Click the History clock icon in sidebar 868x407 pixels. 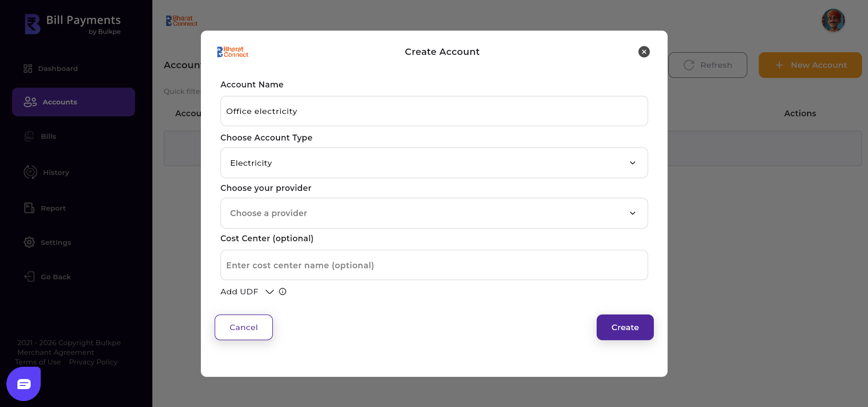(x=30, y=172)
